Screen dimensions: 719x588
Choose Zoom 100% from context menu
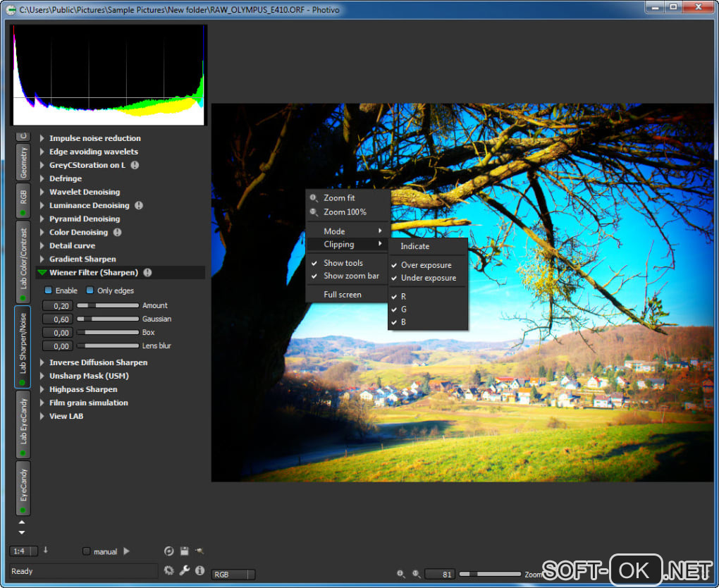(347, 212)
